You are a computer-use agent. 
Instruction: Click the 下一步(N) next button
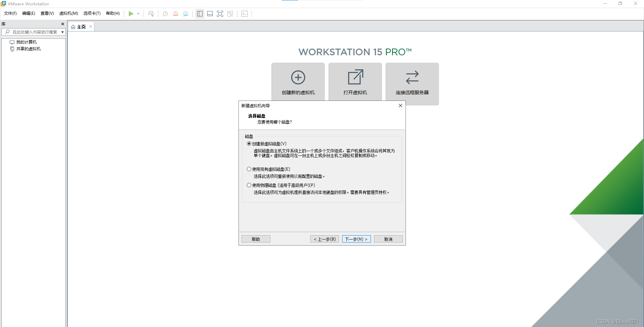point(357,239)
